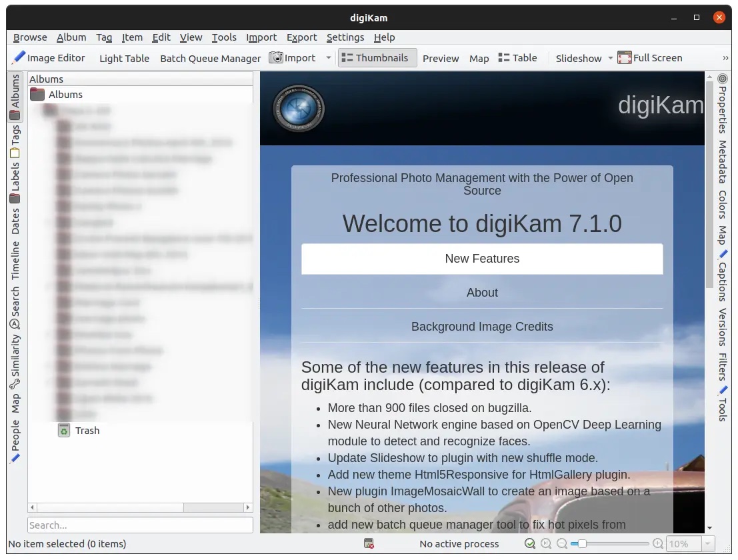The width and height of the screenshot is (738, 560).
Task: Toggle the Table view mode
Action: (x=517, y=58)
